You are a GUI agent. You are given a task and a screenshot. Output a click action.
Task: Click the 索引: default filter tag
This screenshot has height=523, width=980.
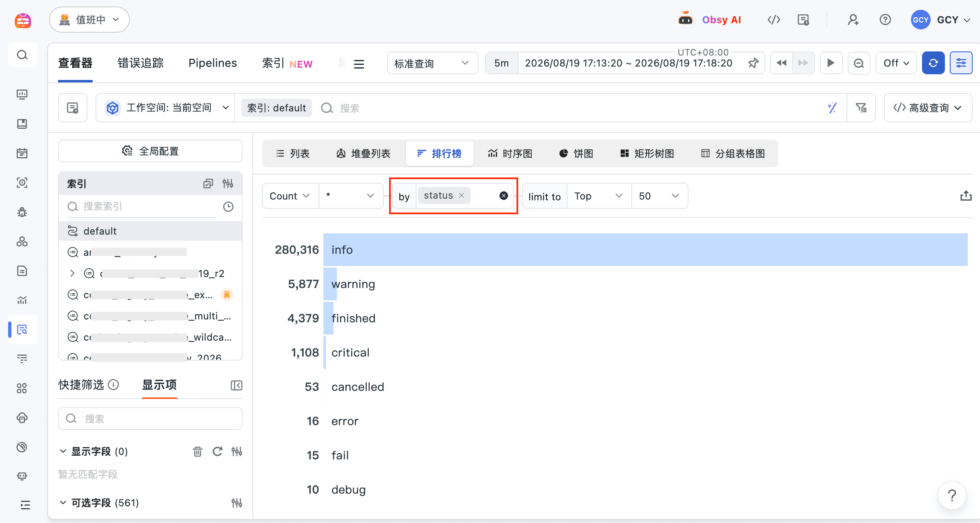[276, 108]
